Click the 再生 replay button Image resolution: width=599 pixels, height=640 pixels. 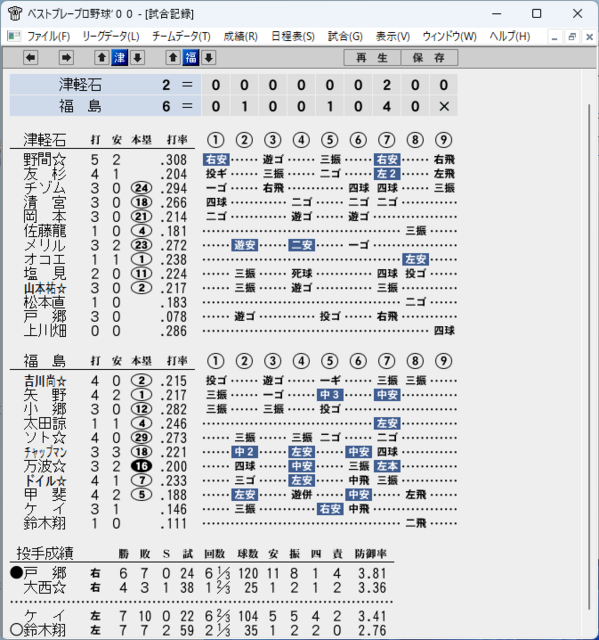372,58
